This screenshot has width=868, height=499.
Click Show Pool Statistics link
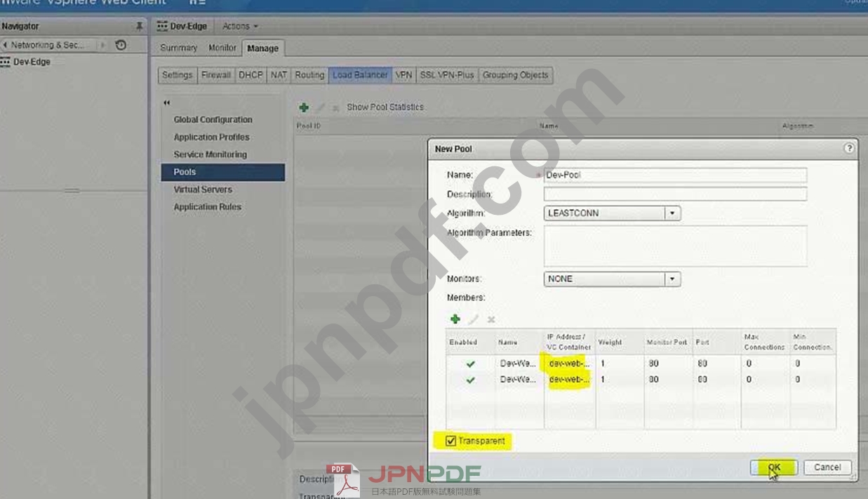click(385, 107)
